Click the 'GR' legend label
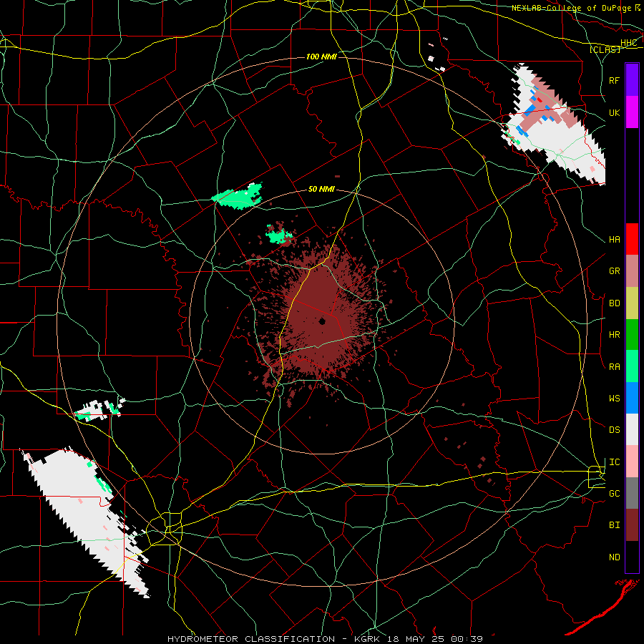 (614, 271)
